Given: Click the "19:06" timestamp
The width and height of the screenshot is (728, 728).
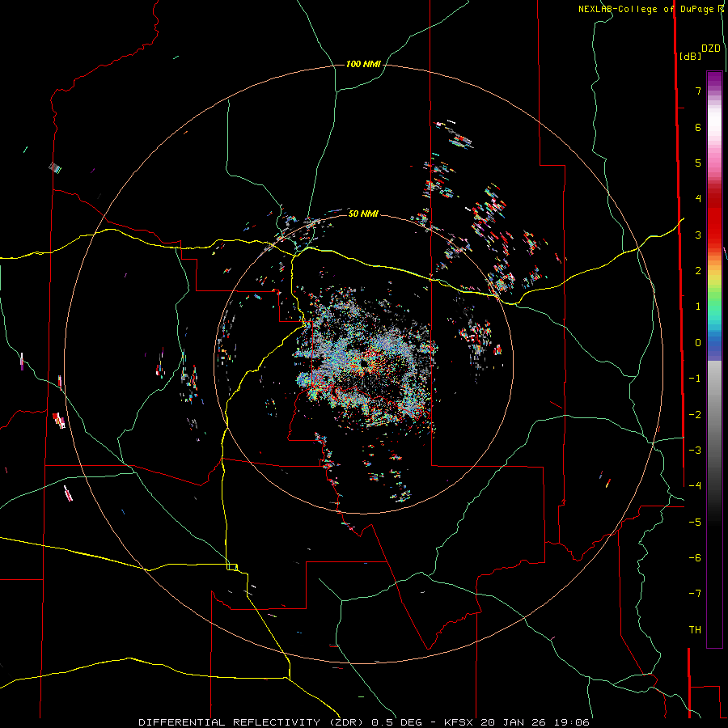Looking at the screenshot, I should pos(570,722).
